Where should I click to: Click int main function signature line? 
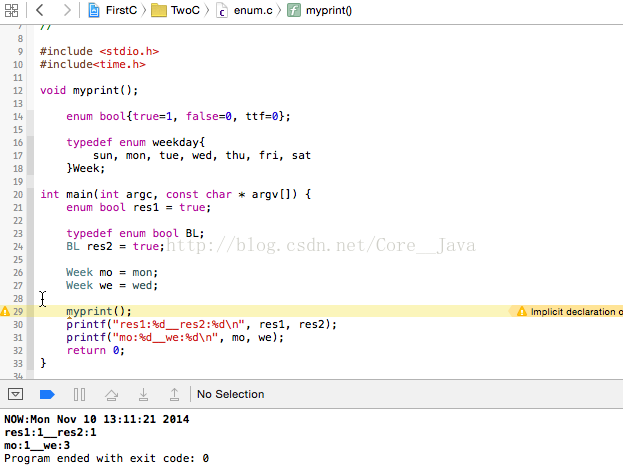click(x=176, y=194)
